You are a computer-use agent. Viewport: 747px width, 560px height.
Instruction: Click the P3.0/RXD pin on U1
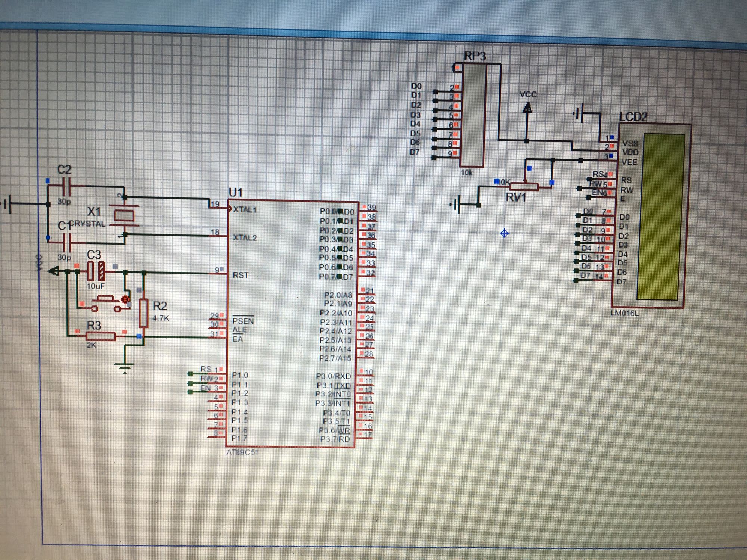click(334, 376)
